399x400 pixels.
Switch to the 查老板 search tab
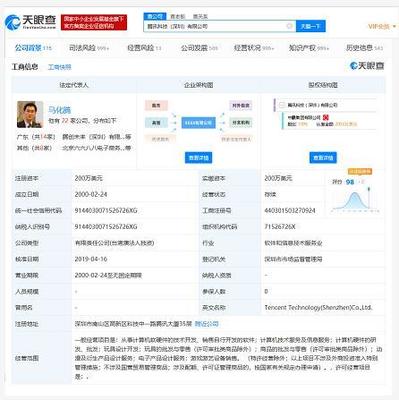click(177, 16)
